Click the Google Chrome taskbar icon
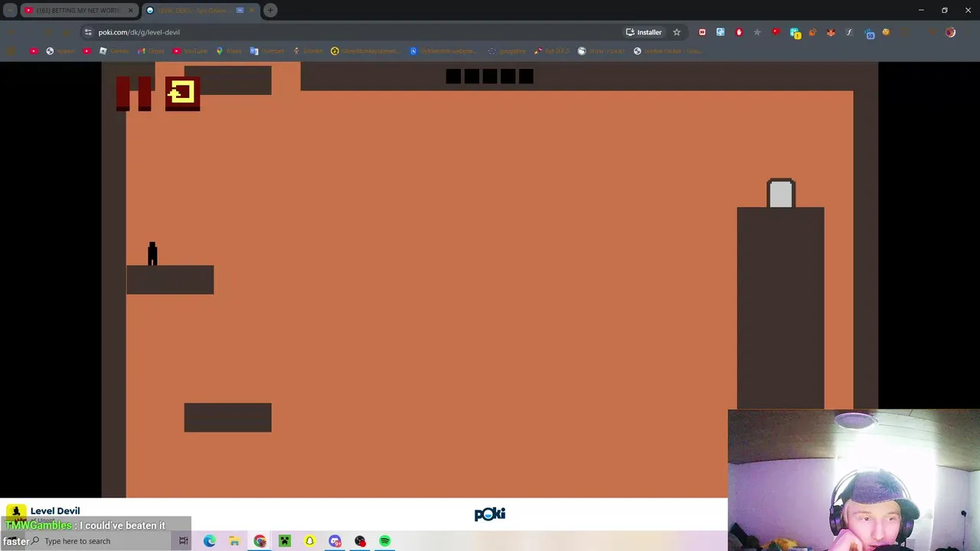The height and width of the screenshot is (551, 980). (260, 541)
